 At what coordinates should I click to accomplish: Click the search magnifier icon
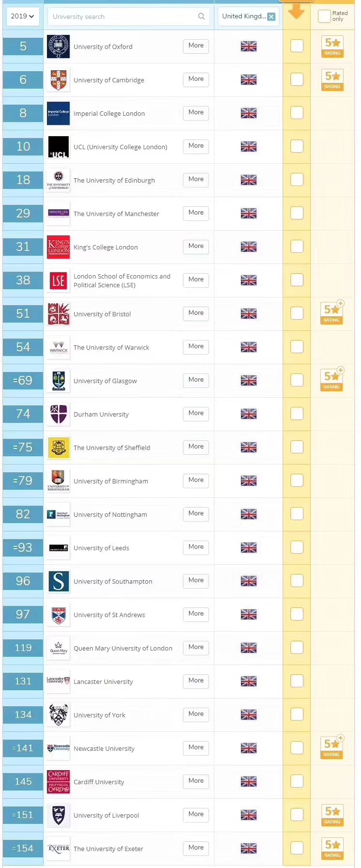click(201, 16)
